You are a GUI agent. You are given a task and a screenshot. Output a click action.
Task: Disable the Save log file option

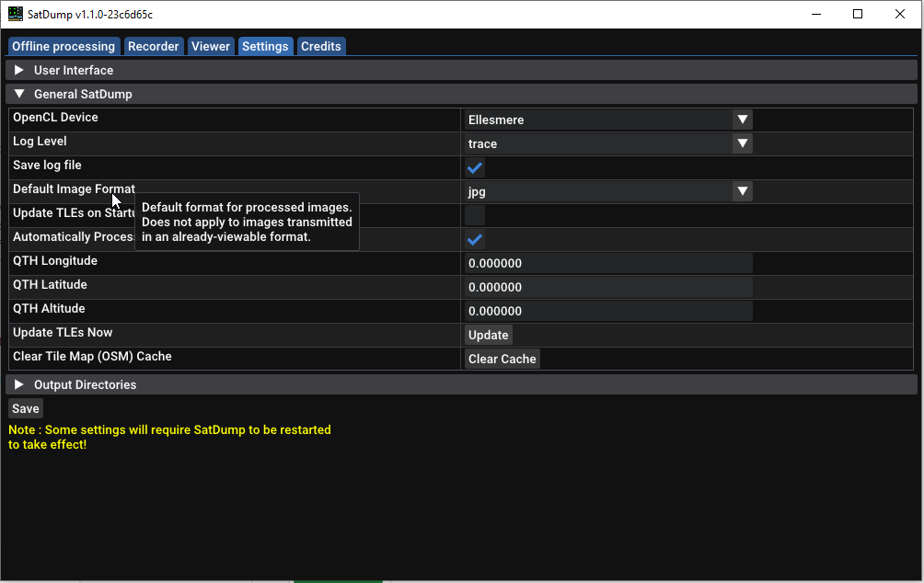pos(474,167)
